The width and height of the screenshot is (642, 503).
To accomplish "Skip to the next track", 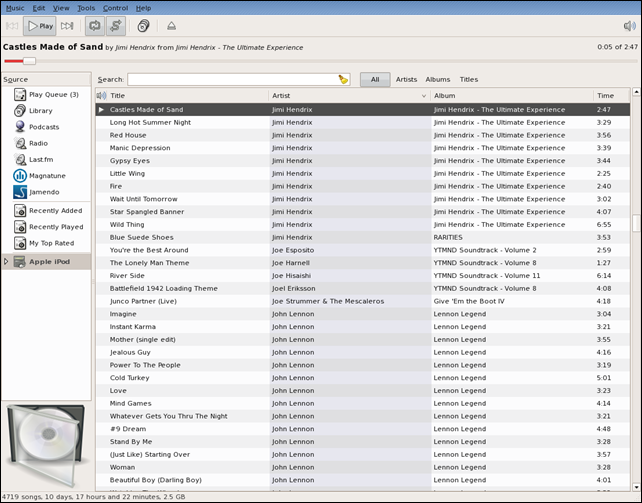I will (x=67, y=26).
